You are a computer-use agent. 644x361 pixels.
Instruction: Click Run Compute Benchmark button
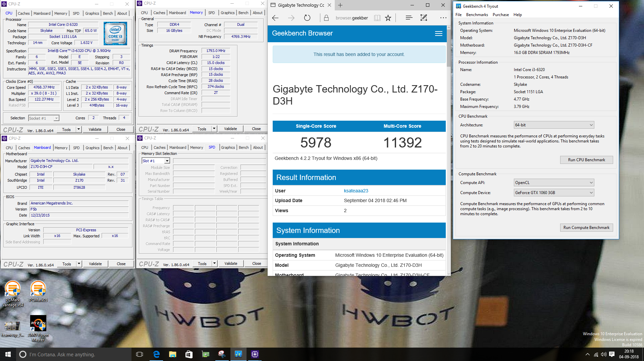pyautogui.click(x=586, y=228)
